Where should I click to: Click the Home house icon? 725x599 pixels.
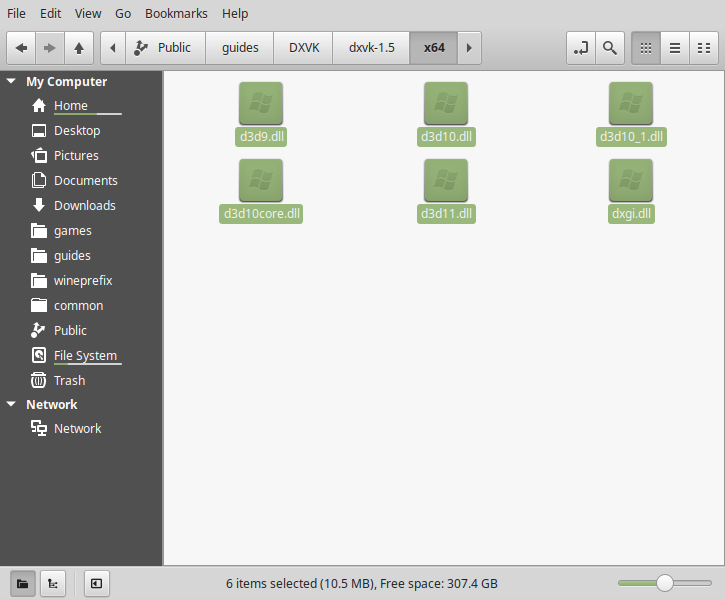[39, 105]
